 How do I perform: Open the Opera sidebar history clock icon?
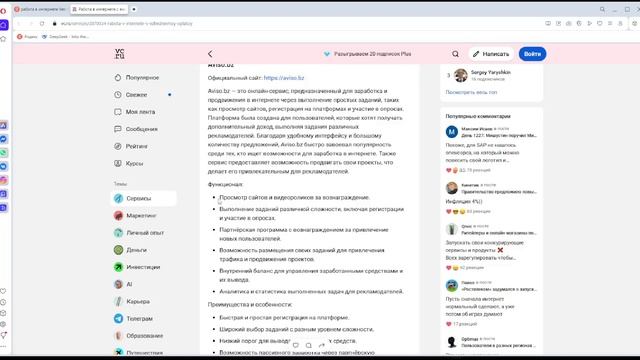(x=3, y=302)
